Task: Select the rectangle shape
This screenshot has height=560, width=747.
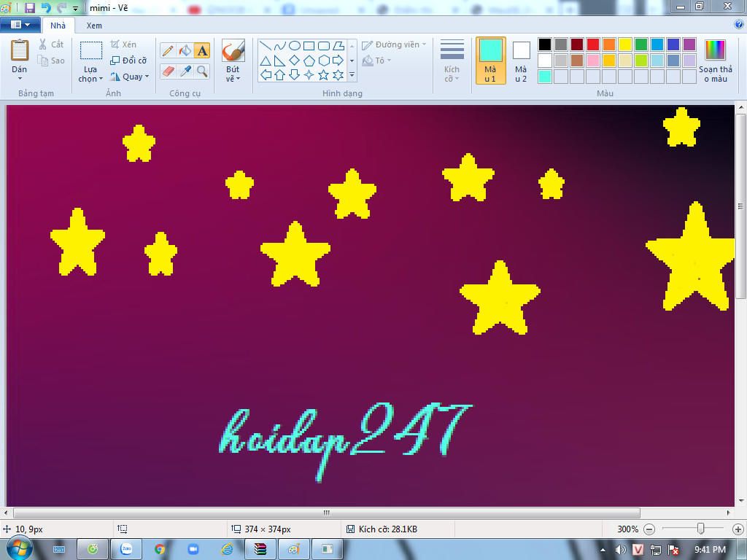Action: tap(309, 46)
